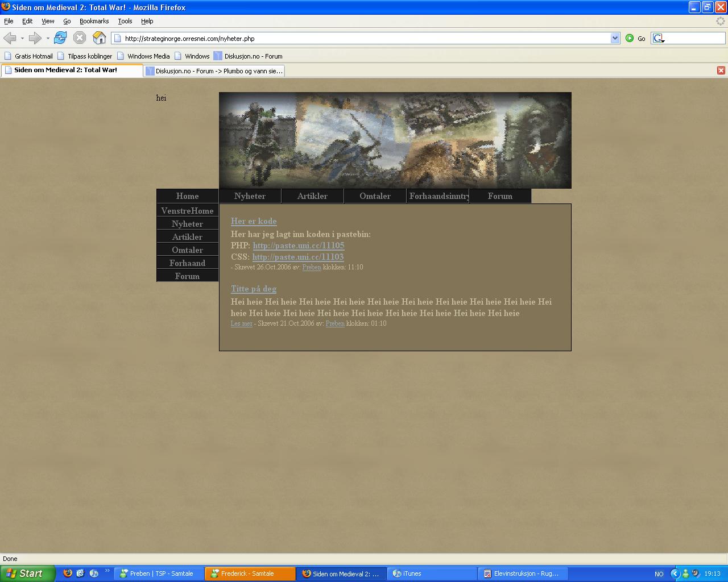728x582 pixels.
Task: Click Omtaler in the left sidebar
Action: pos(187,250)
